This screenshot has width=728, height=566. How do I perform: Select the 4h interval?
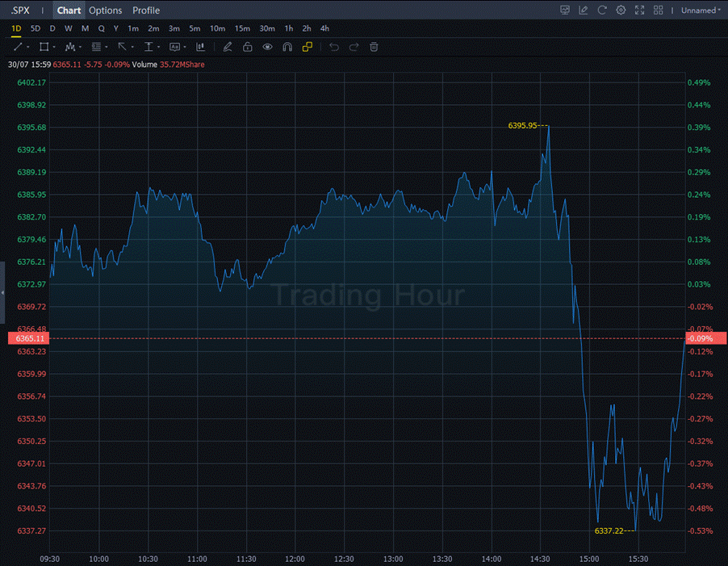click(x=324, y=29)
